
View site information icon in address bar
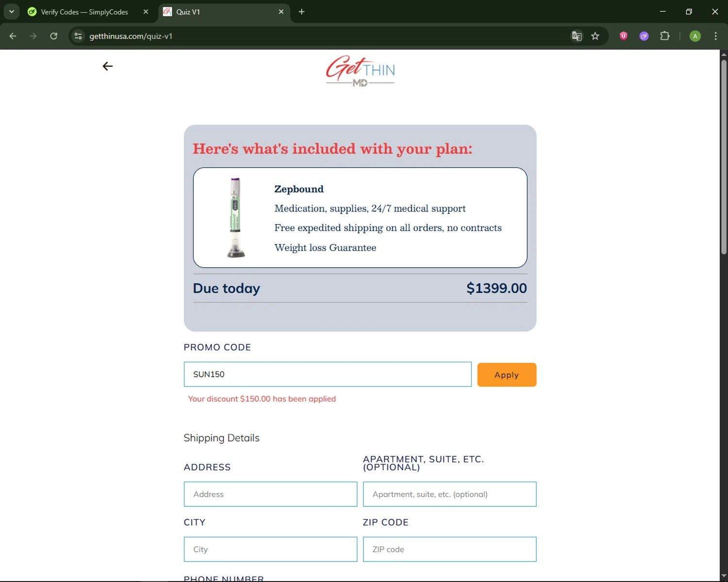click(78, 36)
